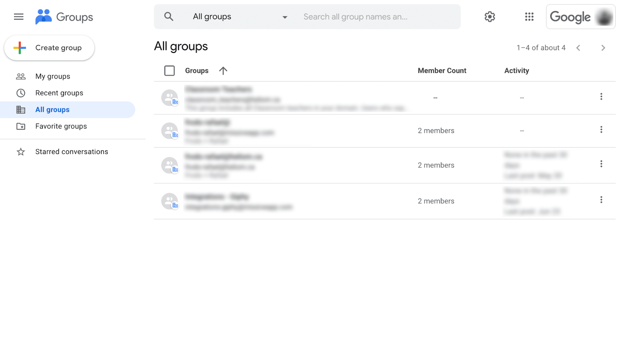
Task: Click 2 members in second row
Action: coord(436,131)
